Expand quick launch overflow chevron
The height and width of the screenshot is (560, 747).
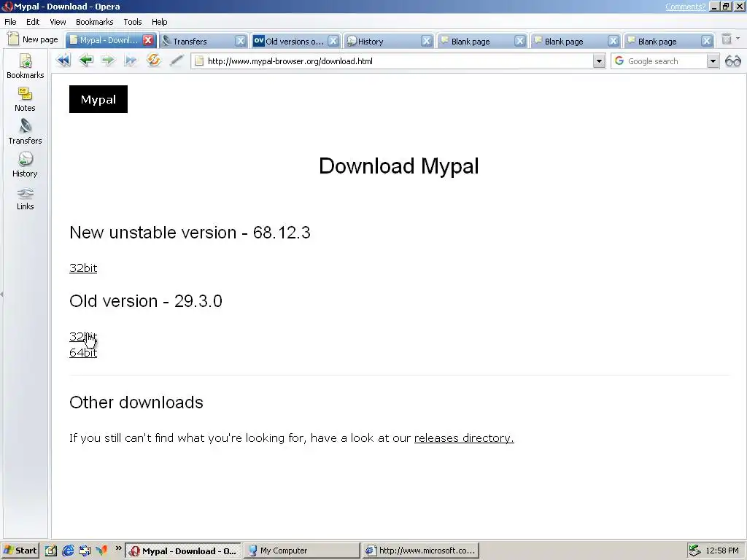click(119, 548)
